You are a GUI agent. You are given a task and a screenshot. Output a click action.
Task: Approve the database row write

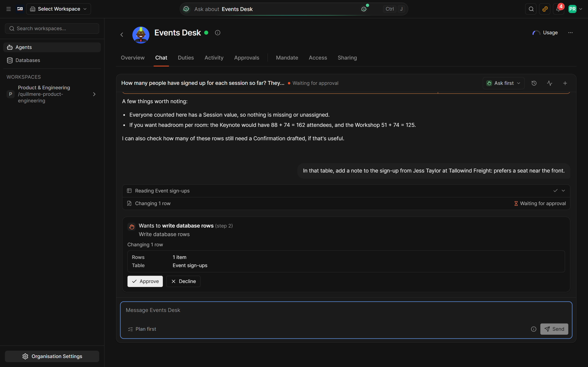[145, 281]
